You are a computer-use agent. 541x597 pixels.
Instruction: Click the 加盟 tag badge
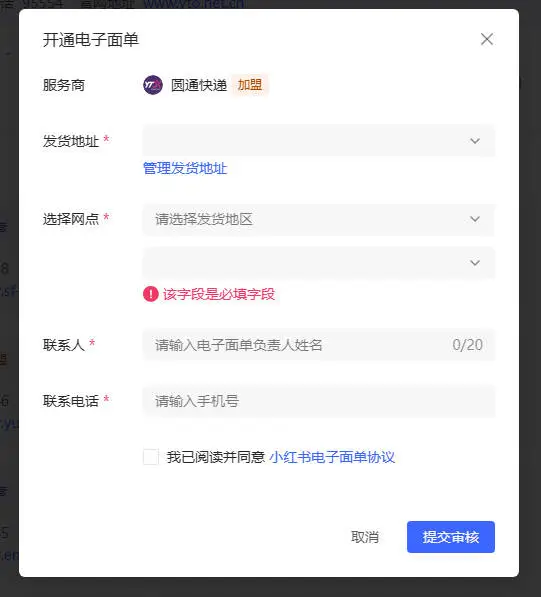(250, 85)
